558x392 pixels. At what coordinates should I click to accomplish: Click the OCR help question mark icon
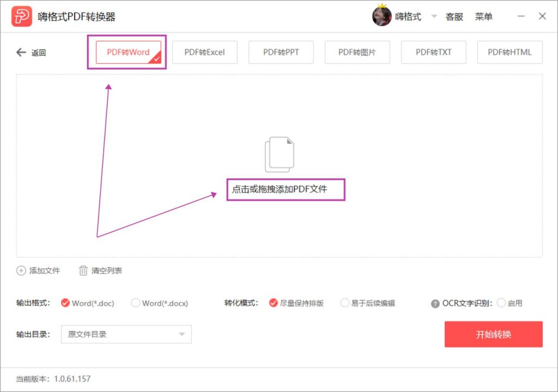(435, 304)
